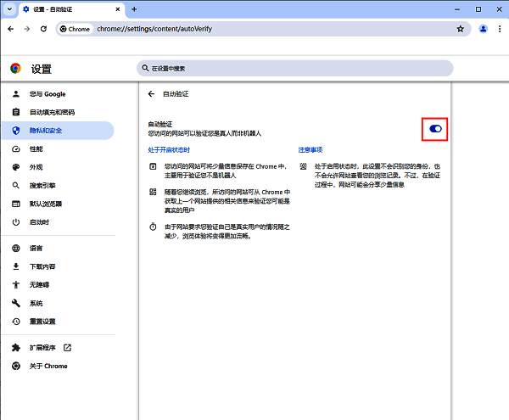The image size is (509, 420).
Task: Open 搜索引擎 settings
Action: coord(42,185)
